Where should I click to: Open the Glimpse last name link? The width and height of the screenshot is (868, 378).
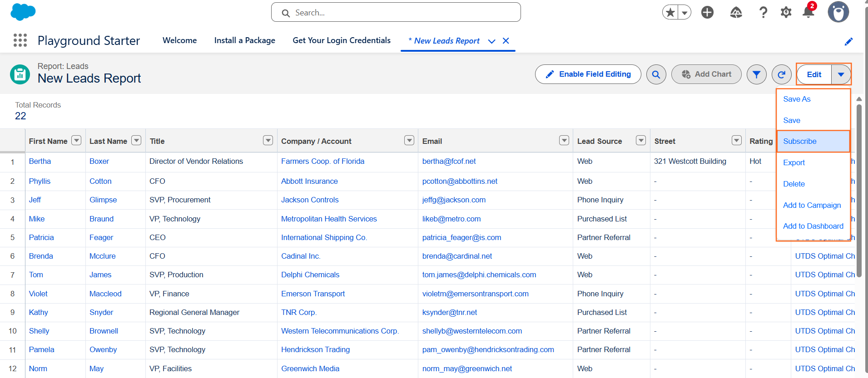click(x=103, y=200)
